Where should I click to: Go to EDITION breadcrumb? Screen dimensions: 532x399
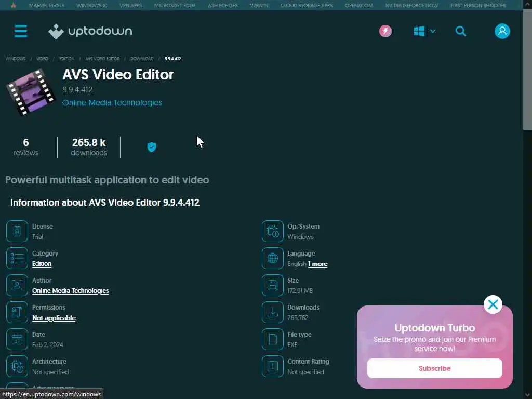[x=66, y=59]
